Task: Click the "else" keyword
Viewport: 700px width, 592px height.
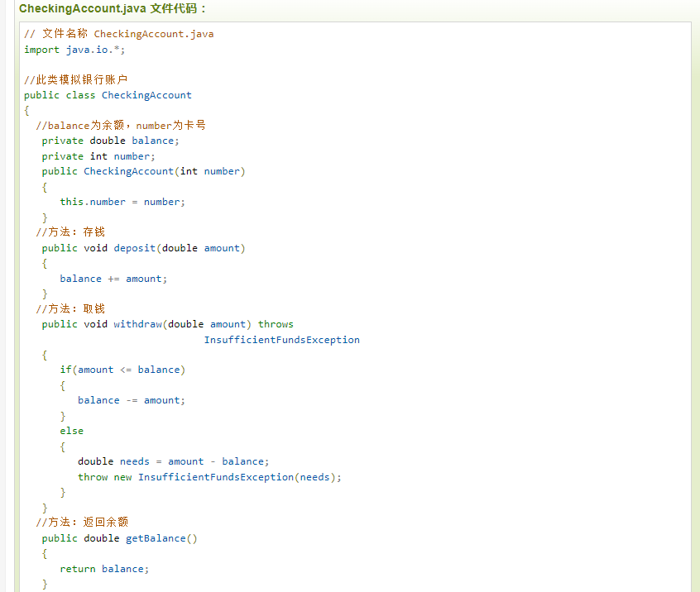Action: [71, 431]
